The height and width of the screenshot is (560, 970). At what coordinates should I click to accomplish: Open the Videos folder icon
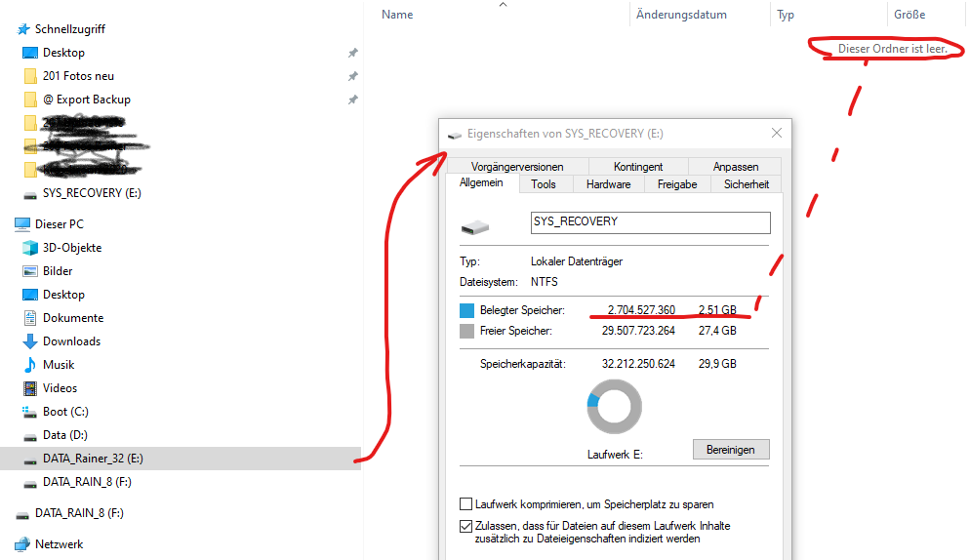[29, 388]
